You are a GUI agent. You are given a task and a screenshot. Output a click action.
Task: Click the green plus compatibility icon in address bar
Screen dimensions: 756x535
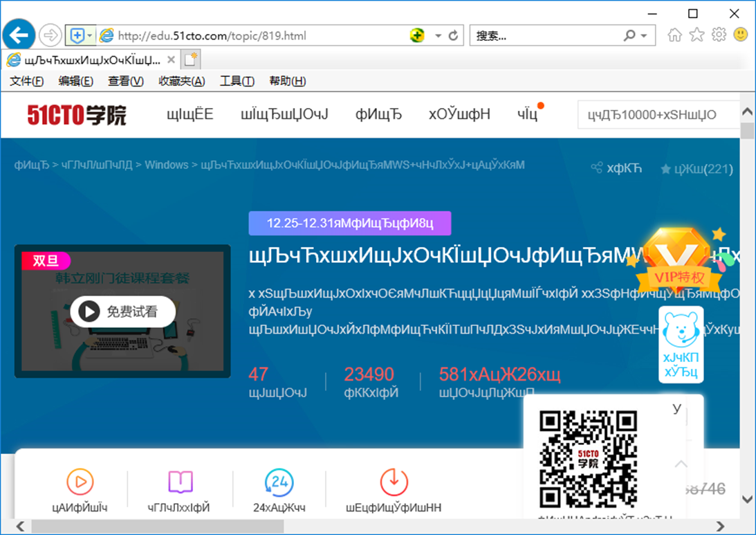pyautogui.click(x=417, y=35)
